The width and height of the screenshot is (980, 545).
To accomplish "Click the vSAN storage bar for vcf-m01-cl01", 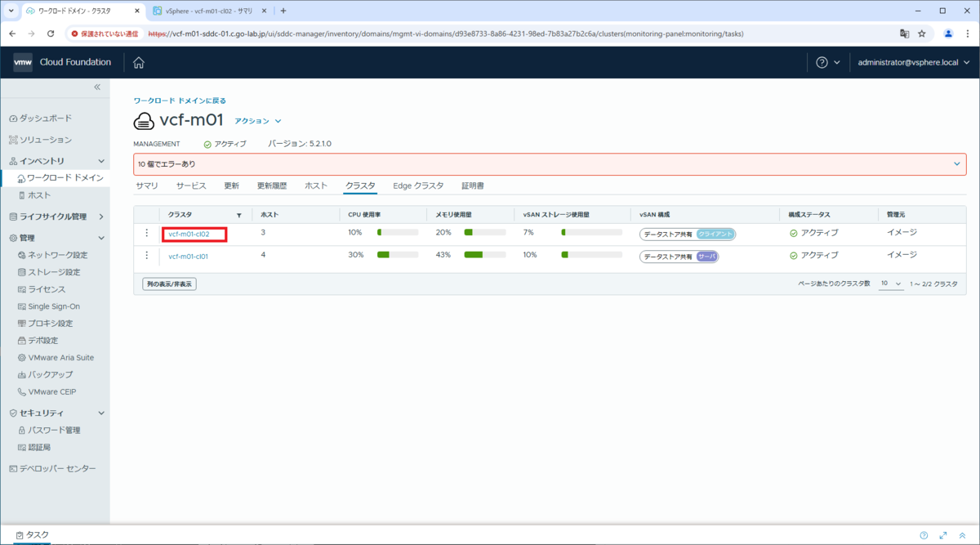I will pos(592,255).
